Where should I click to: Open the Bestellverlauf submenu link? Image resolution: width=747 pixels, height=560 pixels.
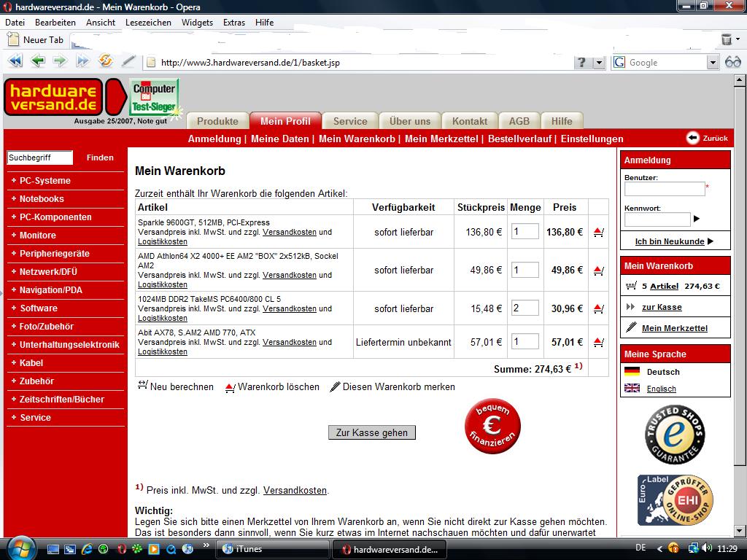point(519,139)
